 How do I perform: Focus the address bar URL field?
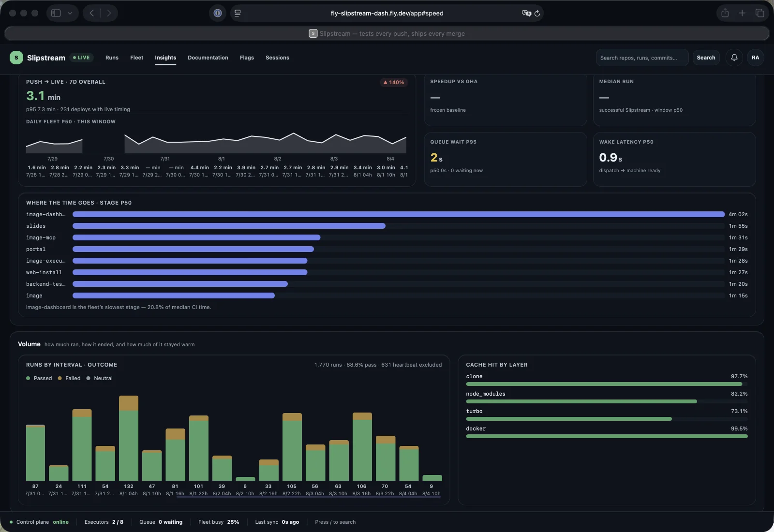coord(387,13)
